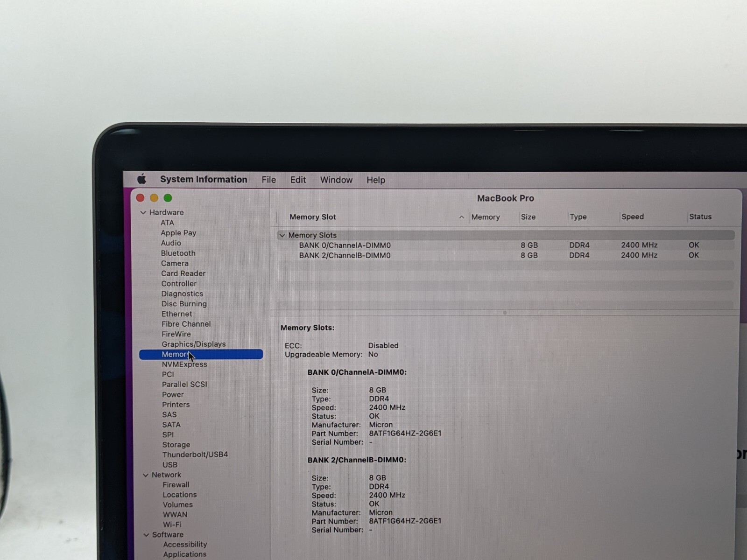Select Thunderbolt/USB4 in the sidebar
Viewport: 747px width, 560px height.
(195, 455)
